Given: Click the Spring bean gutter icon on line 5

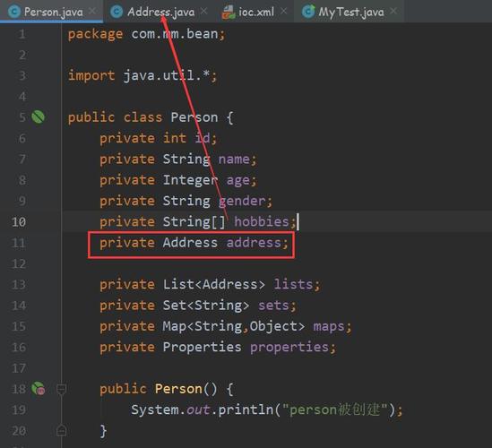Looking at the screenshot, I should (38, 117).
